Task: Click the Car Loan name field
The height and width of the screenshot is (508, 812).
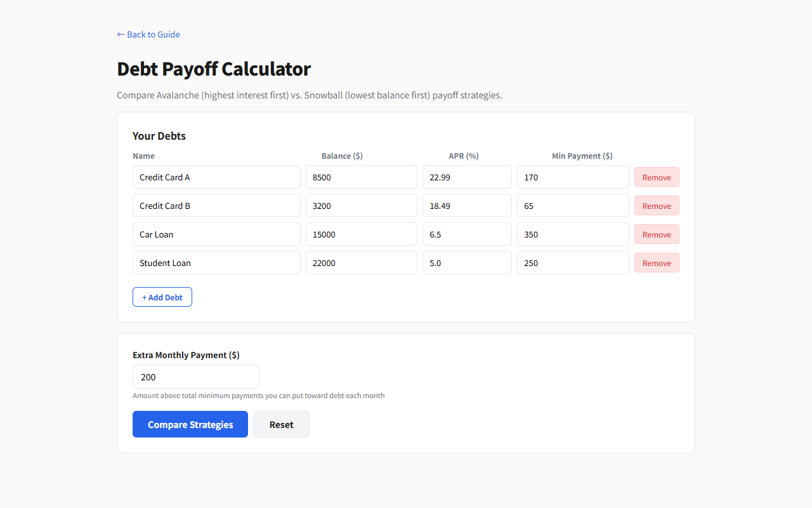Action: [216, 234]
